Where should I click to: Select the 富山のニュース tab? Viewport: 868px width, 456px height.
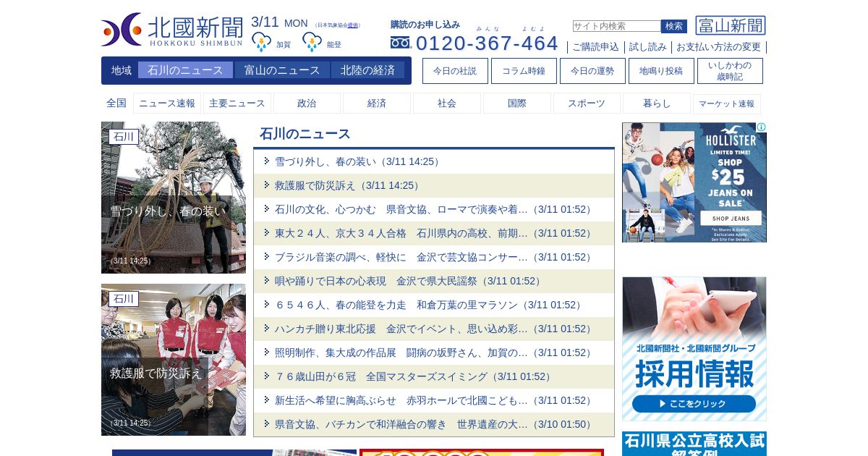(282, 70)
